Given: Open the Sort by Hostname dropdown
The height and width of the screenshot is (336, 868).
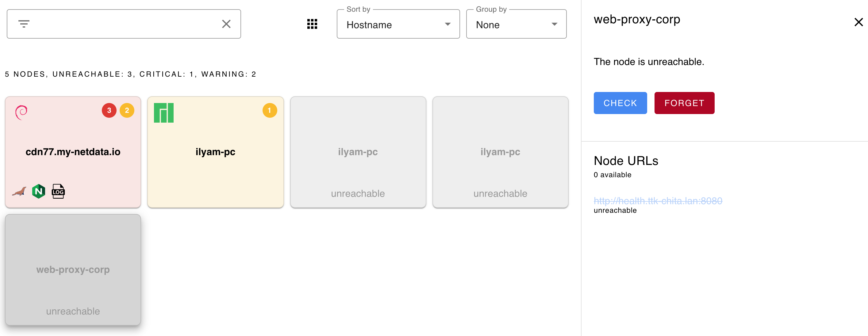Looking at the screenshot, I should [398, 25].
